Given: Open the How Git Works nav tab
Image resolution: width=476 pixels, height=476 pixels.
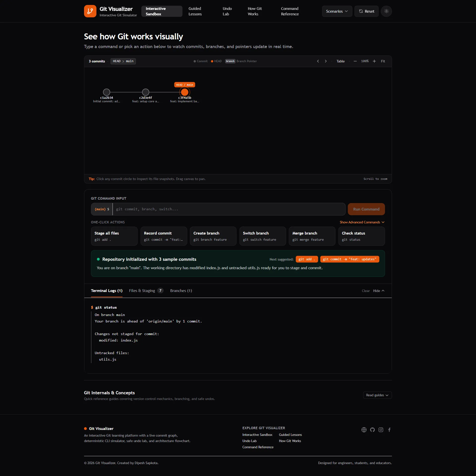Looking at the screenshot, I should point(255,11).
